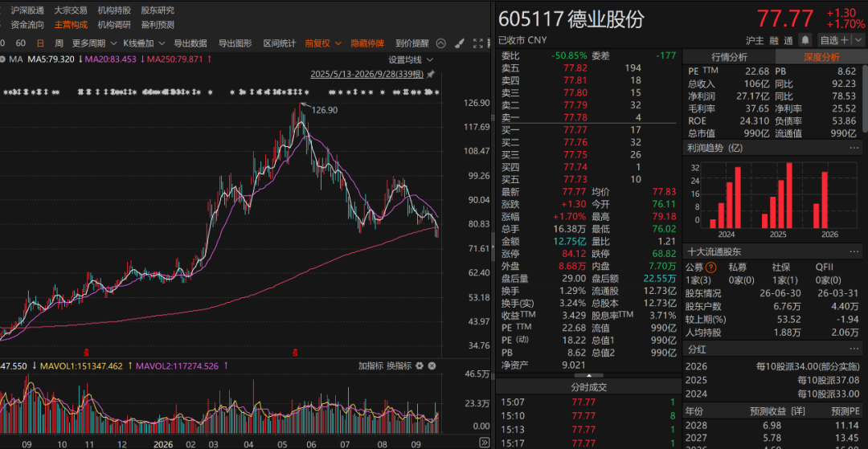
Task: Click the 导出图形 button
Action: pos(235,43)
